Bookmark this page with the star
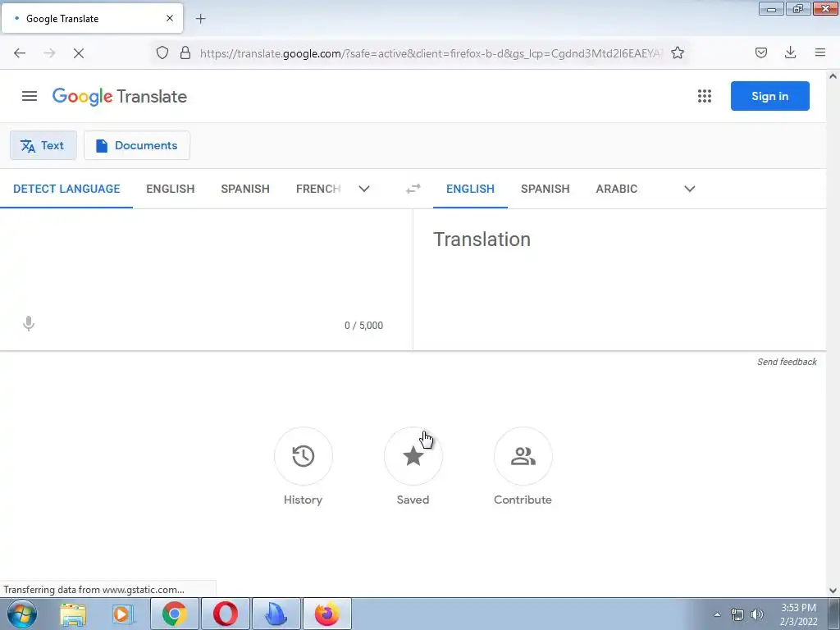The height and width of the screenshot is (630, 840). point(678,52)
